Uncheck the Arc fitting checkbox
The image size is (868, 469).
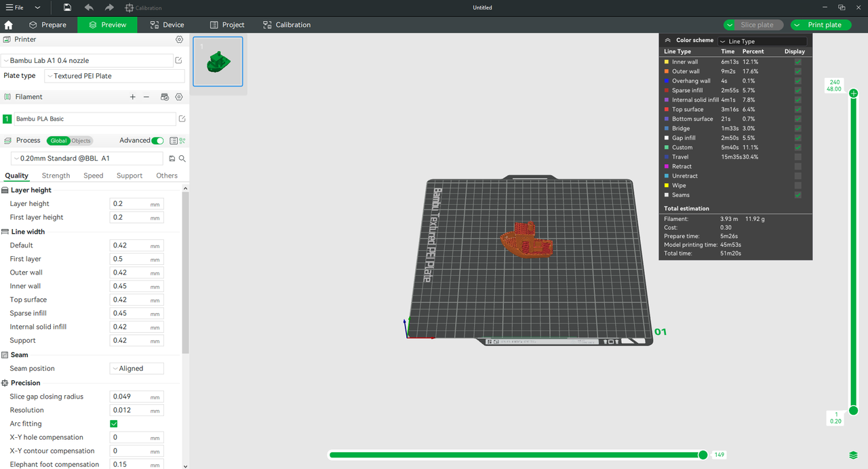[114, 424]
